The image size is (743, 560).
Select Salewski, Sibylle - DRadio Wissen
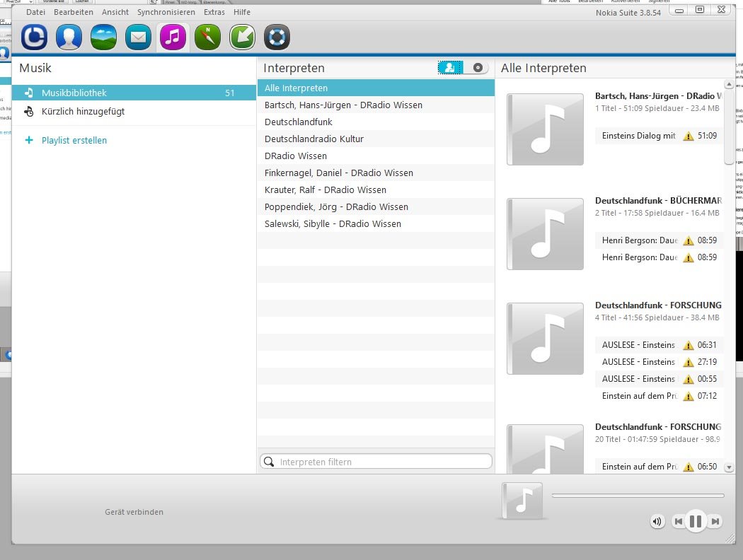pos(376,224)
